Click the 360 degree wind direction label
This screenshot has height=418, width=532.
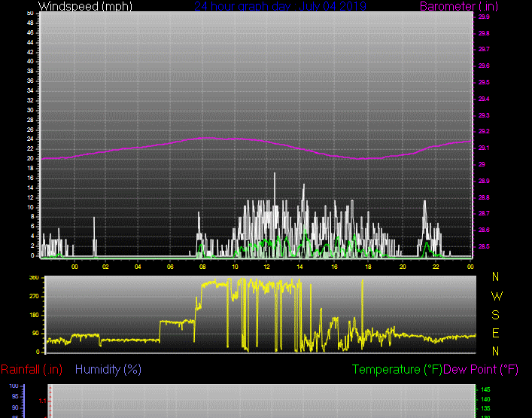click(x=33, y=278)
